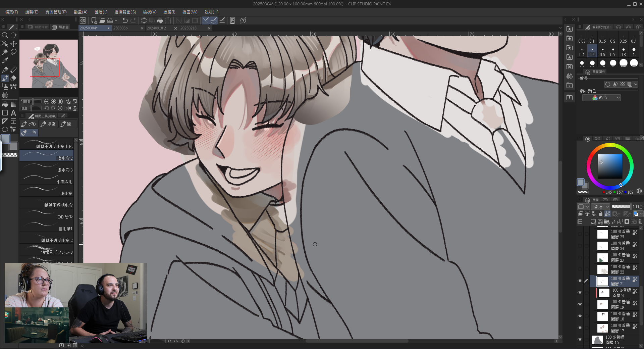Zoom in the navigator with plus icon
Viewport: 644px width, 349px height.
[53, 101]
